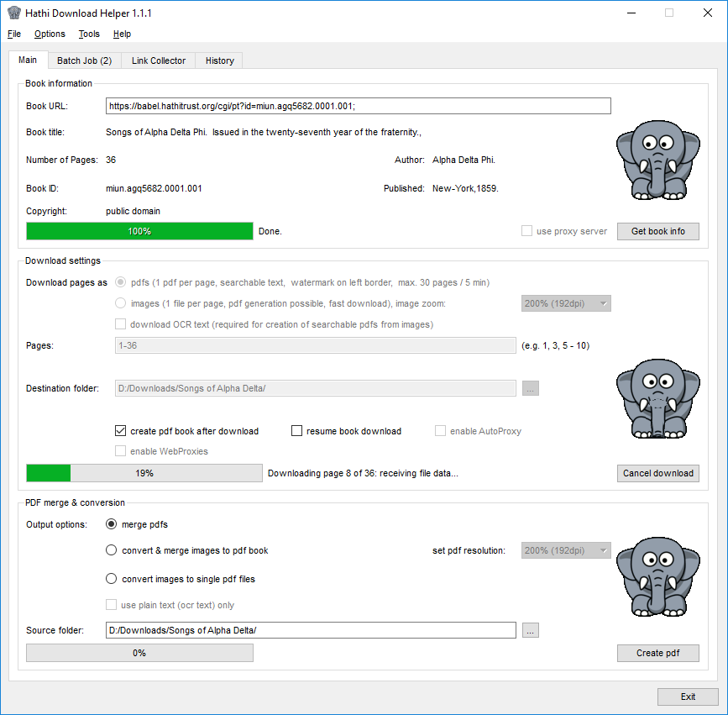Close the Hathi Download Helper window

[x=708, y=13]
